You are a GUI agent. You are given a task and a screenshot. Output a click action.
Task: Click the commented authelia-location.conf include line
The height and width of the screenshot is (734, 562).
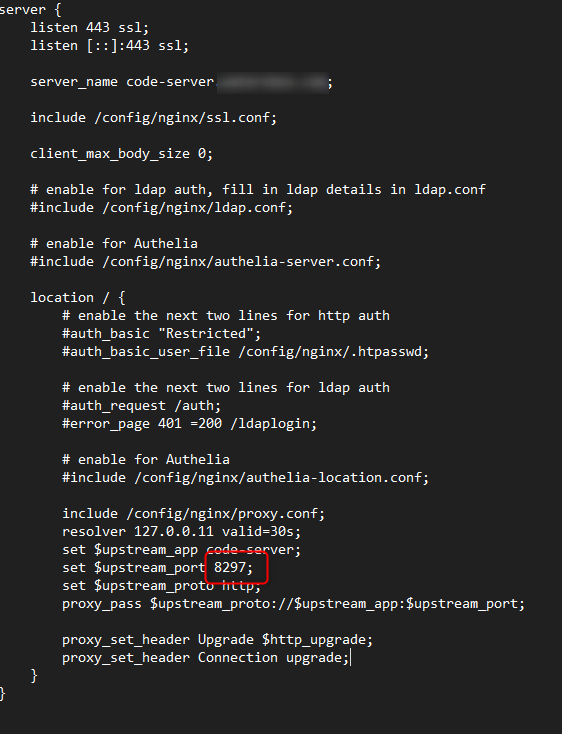(245, 477)
